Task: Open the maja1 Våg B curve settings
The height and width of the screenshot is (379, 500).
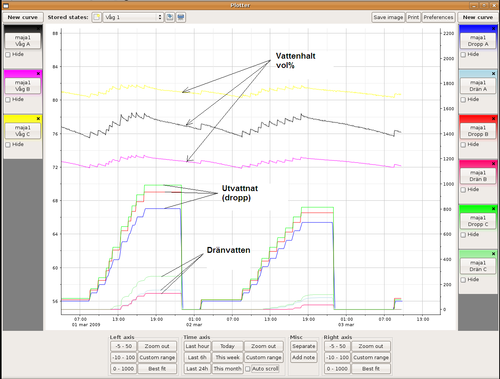Action: pyautogui.click(x=23, y=86)
